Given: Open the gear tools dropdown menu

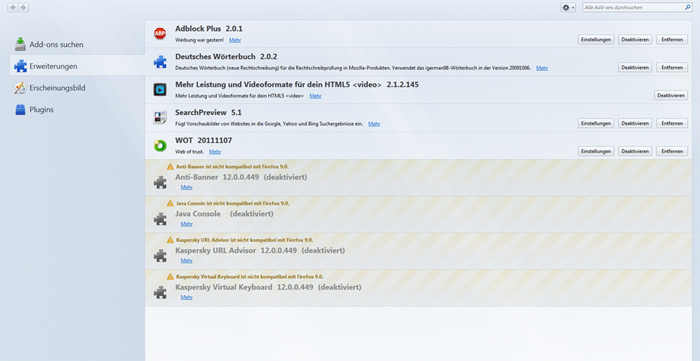Looking at the screenshot, I should click(568, 8).
